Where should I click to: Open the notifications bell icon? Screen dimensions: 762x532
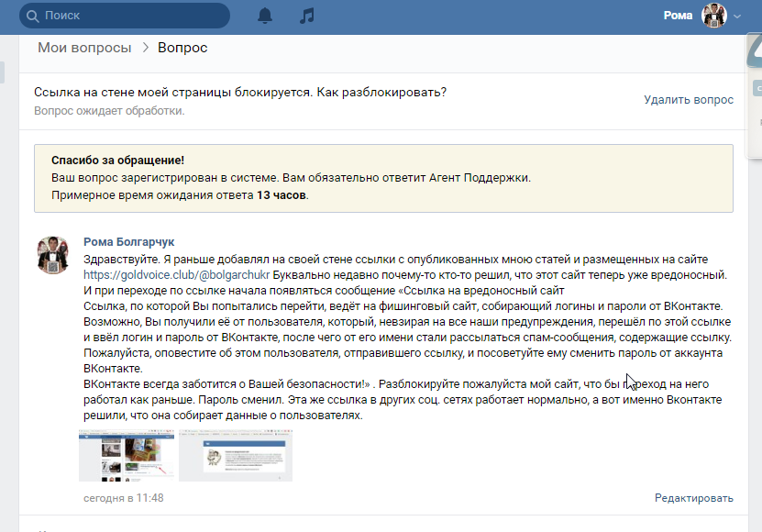(x=265, y=16)
